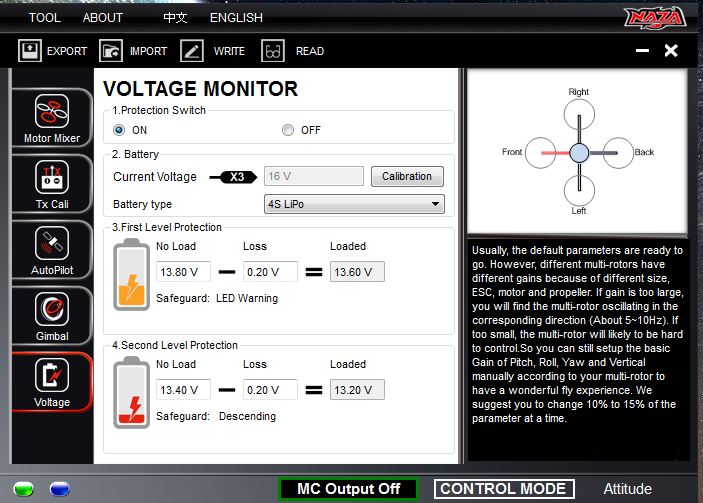Turn Protection Switch OFF

[288, 130]
